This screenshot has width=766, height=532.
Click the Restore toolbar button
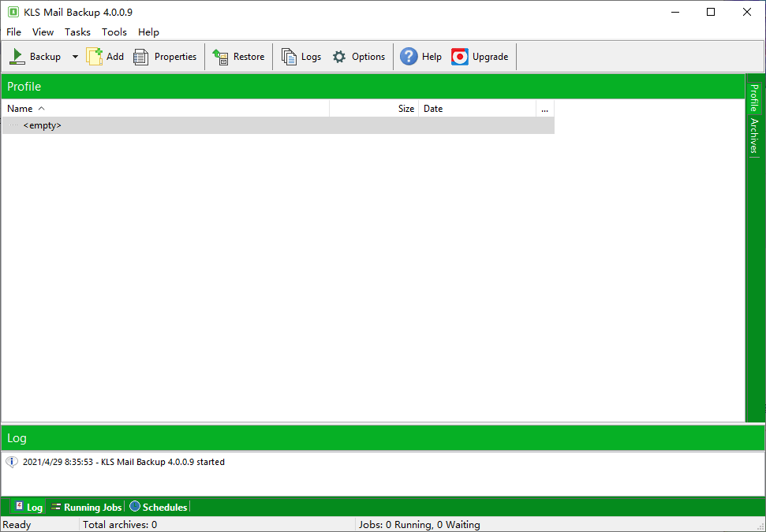238,57
